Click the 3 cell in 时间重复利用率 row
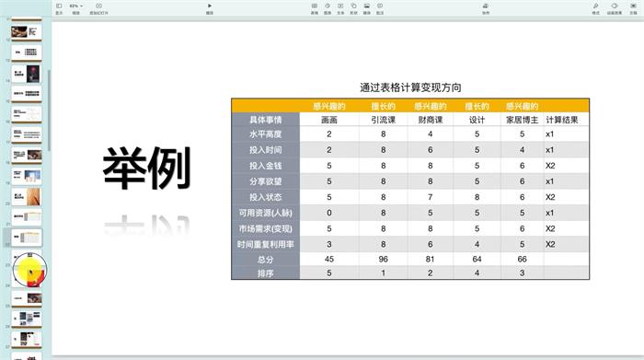 pyautogui.click(x=329, y=244)
